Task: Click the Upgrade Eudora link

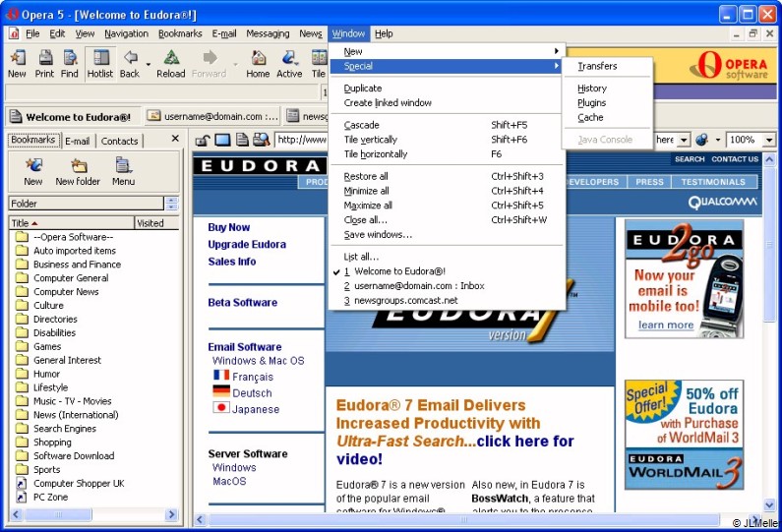Action: [247, 244]
